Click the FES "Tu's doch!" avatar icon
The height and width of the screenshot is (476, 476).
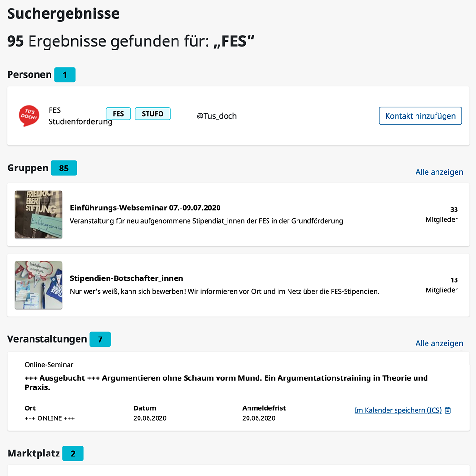(29, 116)
